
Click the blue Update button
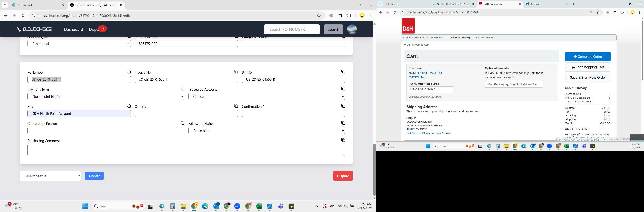point(94,176)
